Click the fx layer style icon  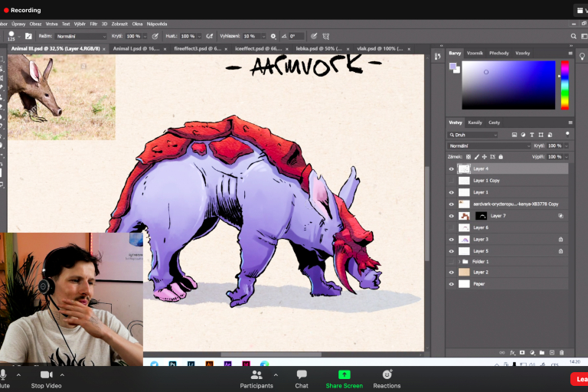pos(513,352)
